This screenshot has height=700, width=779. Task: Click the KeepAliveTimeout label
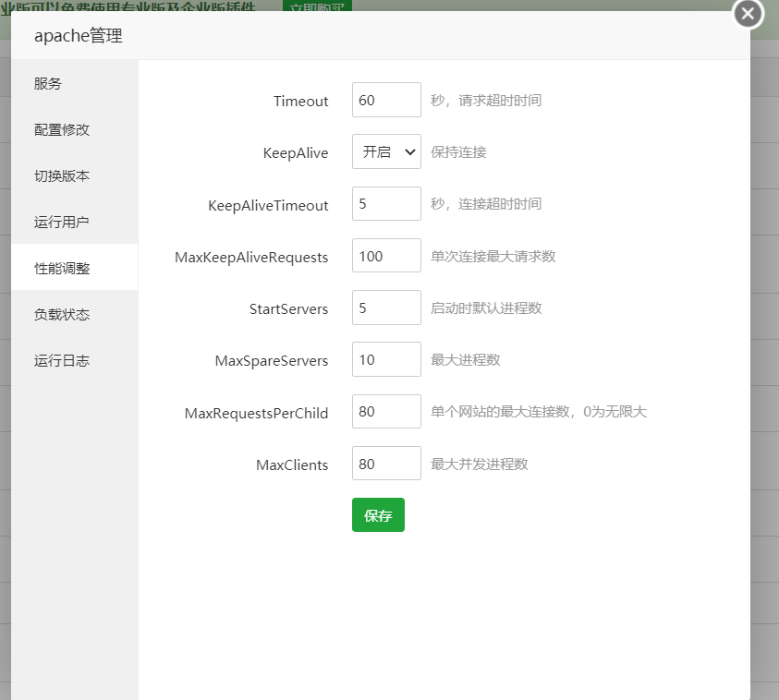pos(268,206)
